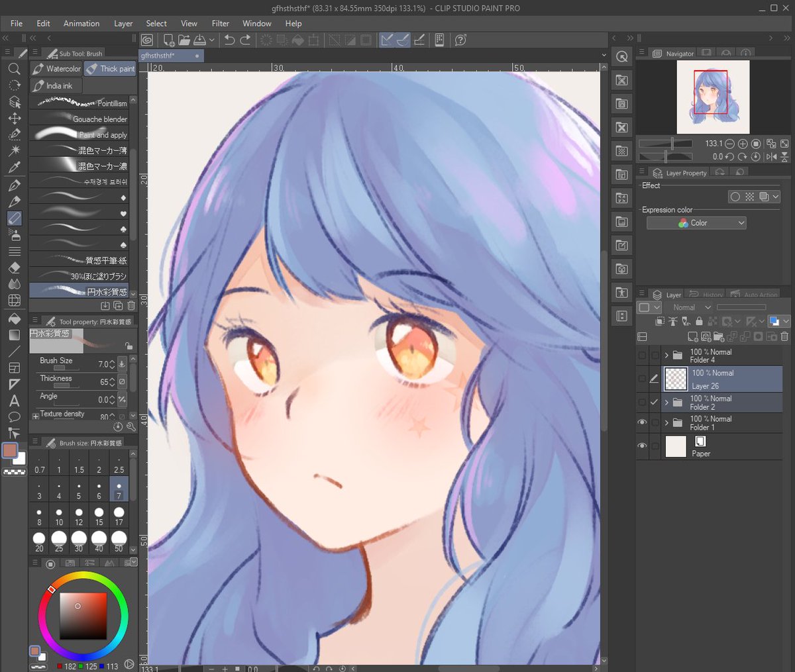
Task: Pick brush size preset 15
Action: click(x=99, y=516)
